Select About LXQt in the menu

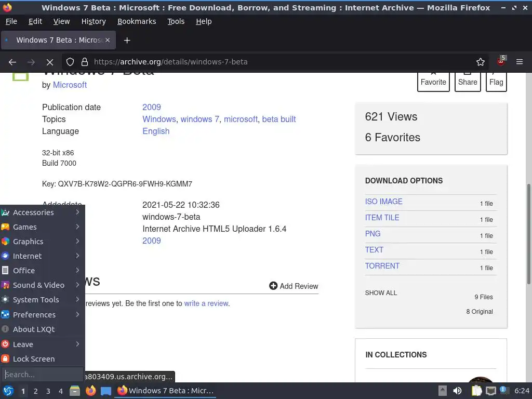click(43, 329)
